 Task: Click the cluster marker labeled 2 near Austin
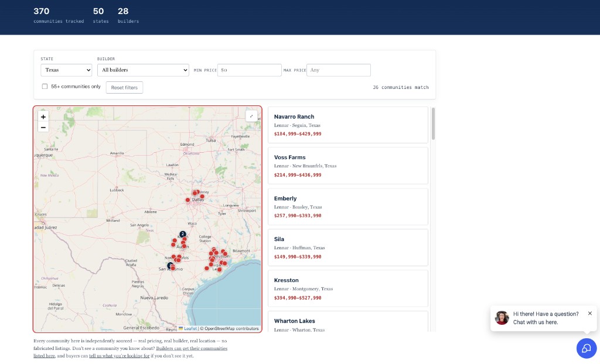click(183, 234)
